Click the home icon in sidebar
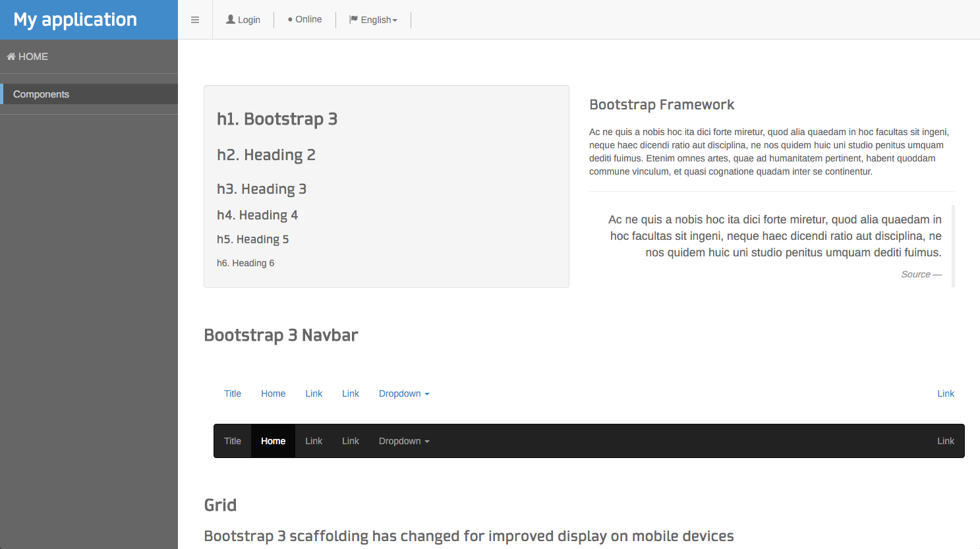Viewport: 980px width, 549px height. click(x=11, y=57)
